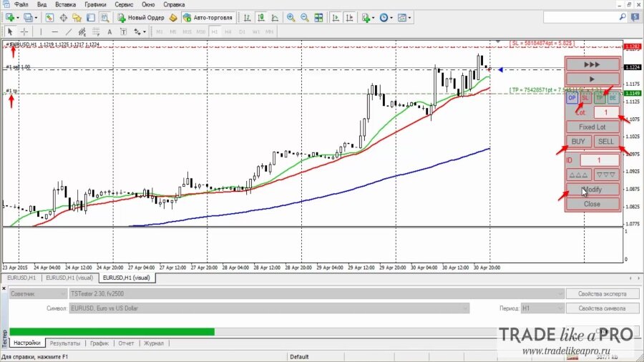Open the Период H1 dropdown

pos(542,308)
